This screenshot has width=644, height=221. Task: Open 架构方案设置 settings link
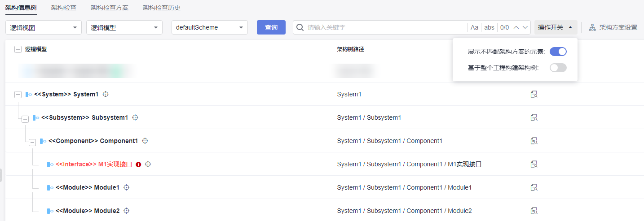pyautogui.click(x=613, y=27)
